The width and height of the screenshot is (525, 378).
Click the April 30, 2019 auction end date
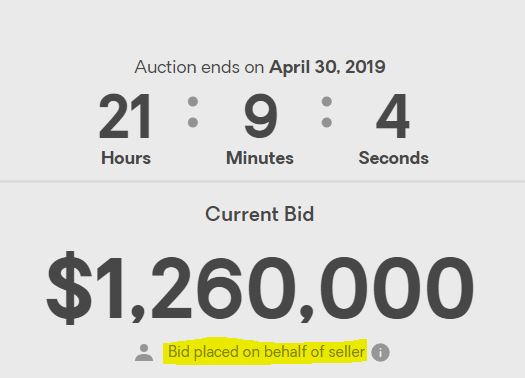(327, 67)
